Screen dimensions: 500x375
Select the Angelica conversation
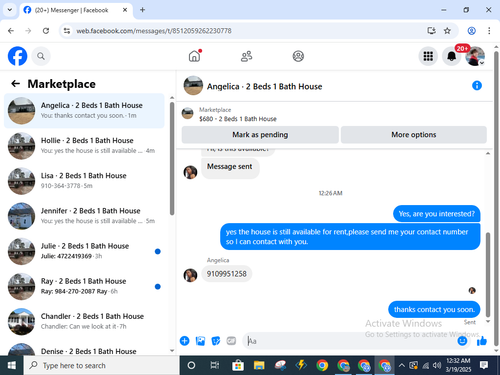point(84,110)
